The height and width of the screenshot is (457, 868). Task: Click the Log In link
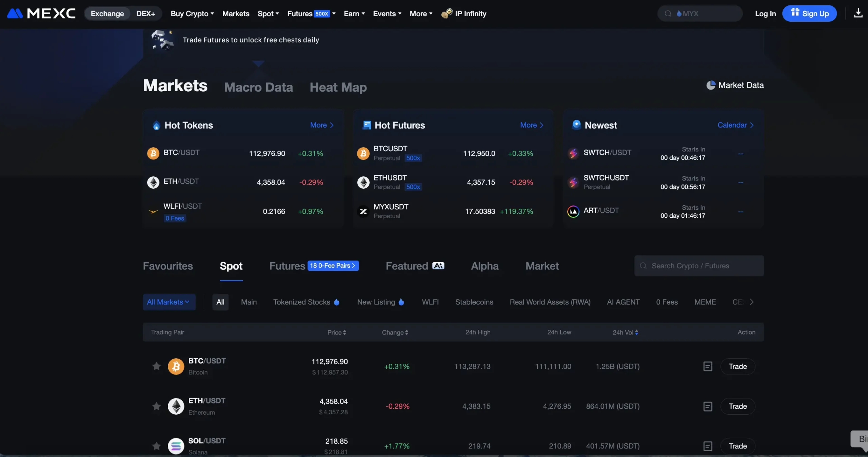coord(765,14)
